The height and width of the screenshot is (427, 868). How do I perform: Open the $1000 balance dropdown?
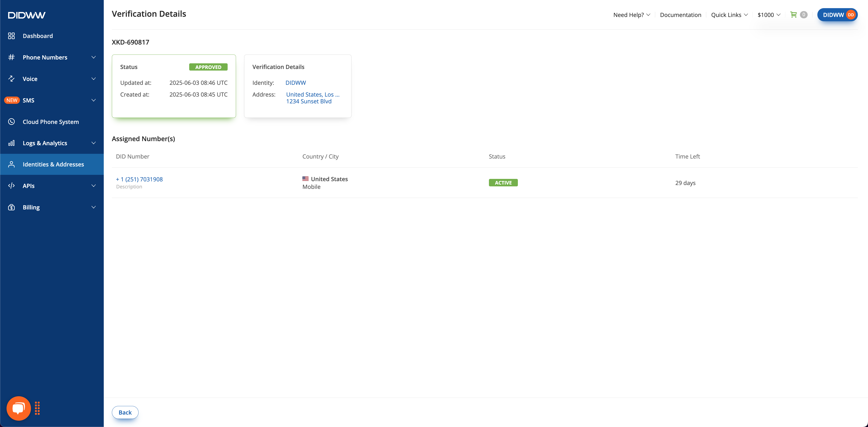(769, 15)
